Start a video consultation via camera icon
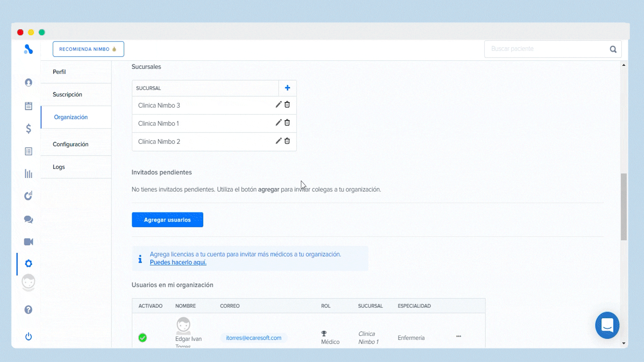Image resolution: width=644 pixels, height=362 pixels. 29,242
